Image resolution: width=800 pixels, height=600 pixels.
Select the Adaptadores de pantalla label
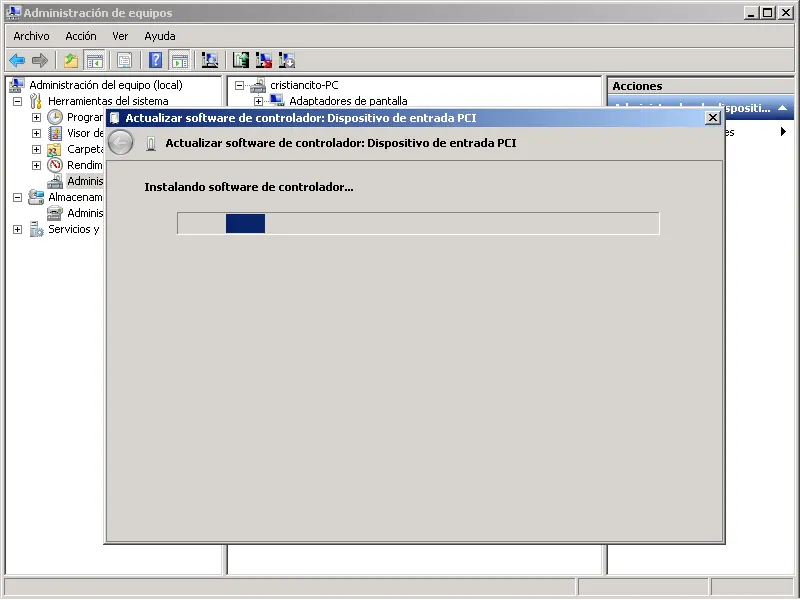tap(348, 101)
